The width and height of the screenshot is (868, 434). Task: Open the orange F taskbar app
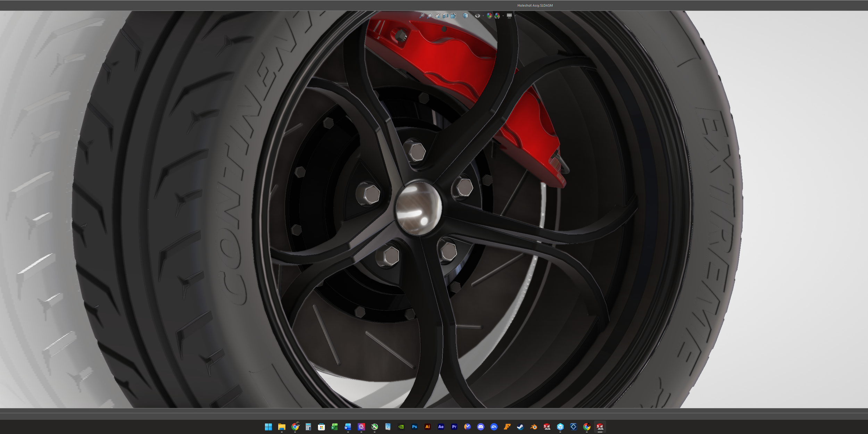click(x=507, y=427)
